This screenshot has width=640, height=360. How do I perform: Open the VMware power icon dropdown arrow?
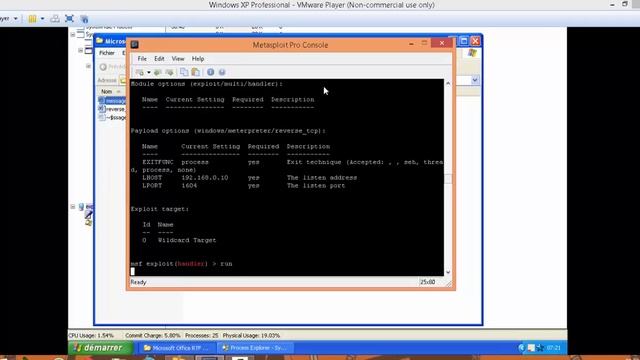(x=42, y=19)
